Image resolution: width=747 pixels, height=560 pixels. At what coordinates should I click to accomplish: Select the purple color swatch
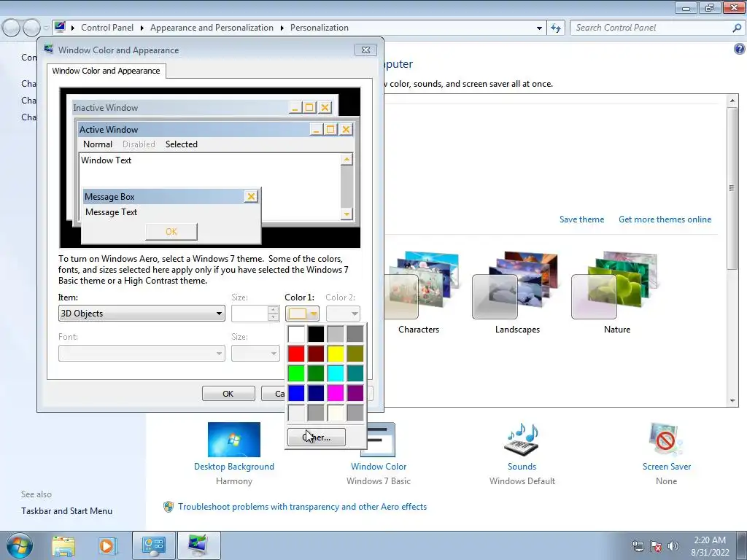pos(355,393)
